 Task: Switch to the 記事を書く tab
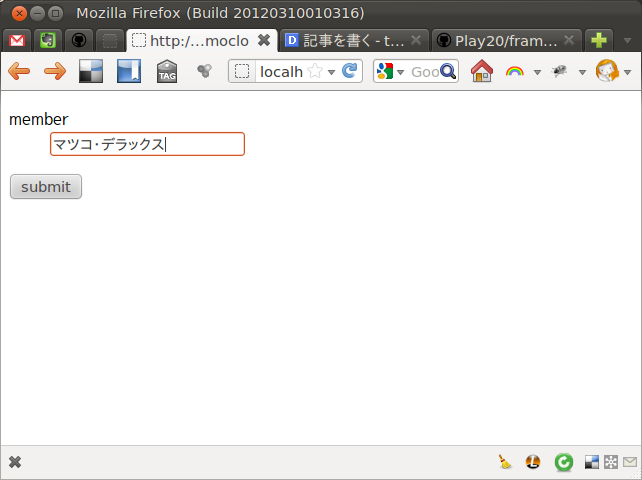click(353, 41)
